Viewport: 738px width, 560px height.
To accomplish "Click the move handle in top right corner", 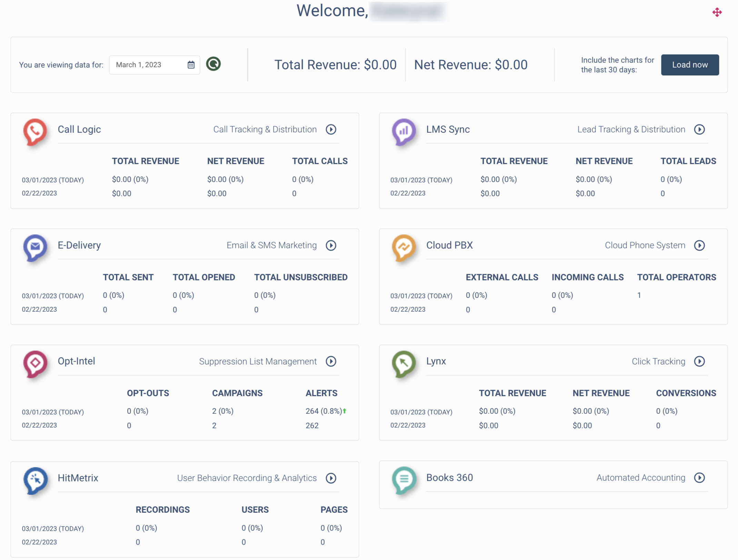I will [x=718, y=12].
